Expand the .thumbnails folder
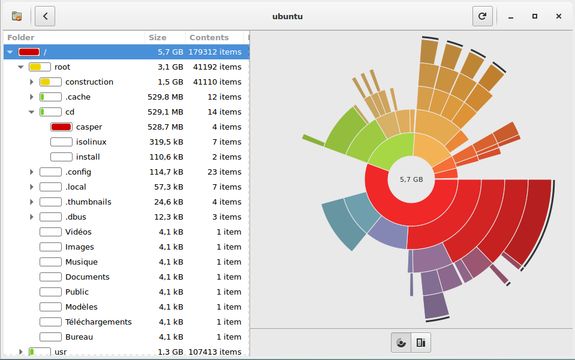 click(32, 202)
